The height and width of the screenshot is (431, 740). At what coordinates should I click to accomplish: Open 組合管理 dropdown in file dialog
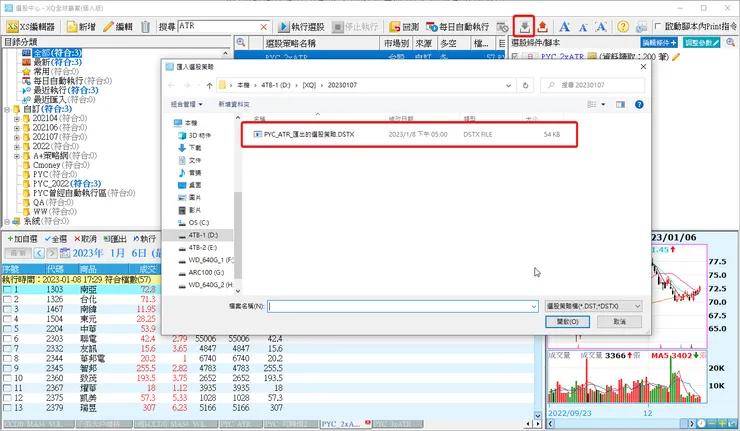(x=186, y=104)
